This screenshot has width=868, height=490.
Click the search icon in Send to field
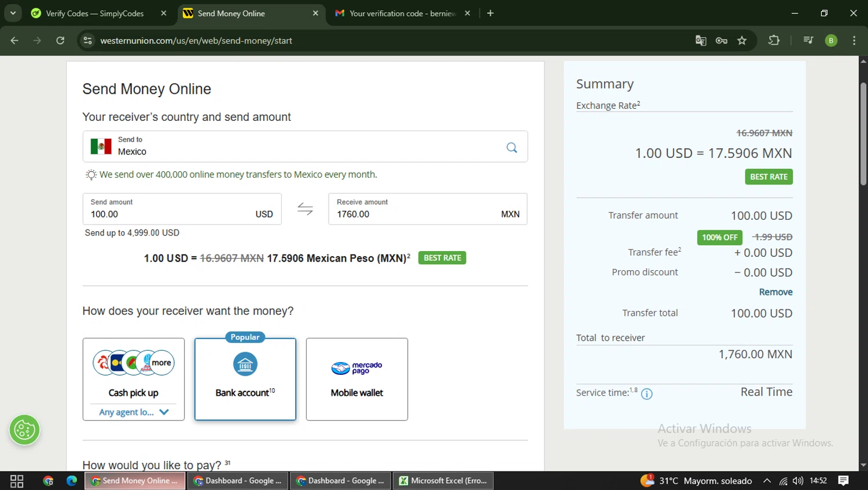[x=512, y=148]
